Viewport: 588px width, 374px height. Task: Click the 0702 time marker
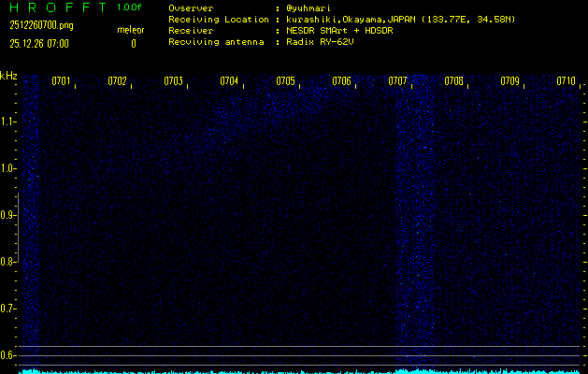(117, 81)
